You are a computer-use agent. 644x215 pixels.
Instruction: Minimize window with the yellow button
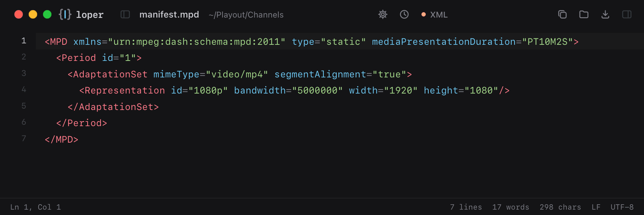[33, 14]
